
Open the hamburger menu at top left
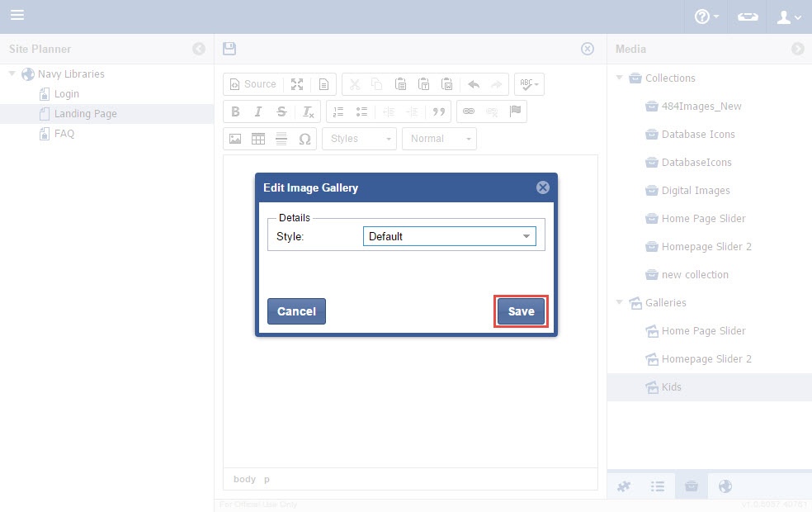(x=17, y=16)
